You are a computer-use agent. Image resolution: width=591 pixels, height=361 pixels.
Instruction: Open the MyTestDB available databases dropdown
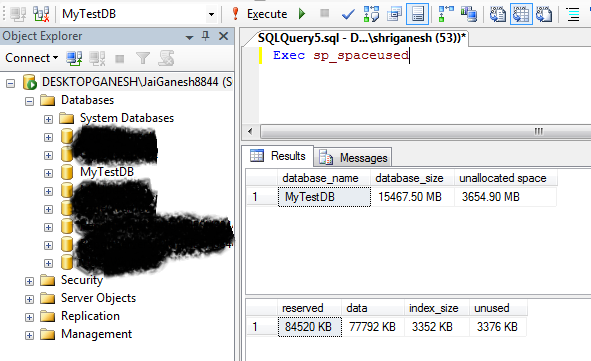211,14
